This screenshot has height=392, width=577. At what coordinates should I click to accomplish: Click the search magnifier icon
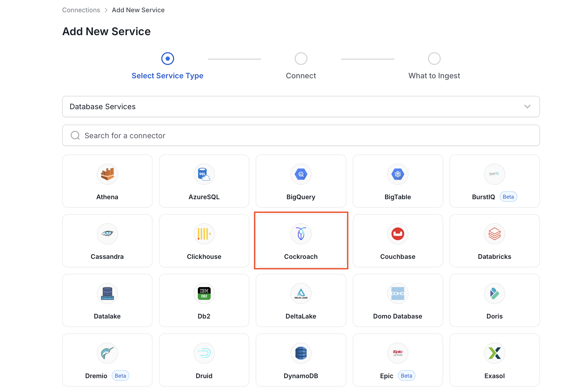tap(75, 135)
